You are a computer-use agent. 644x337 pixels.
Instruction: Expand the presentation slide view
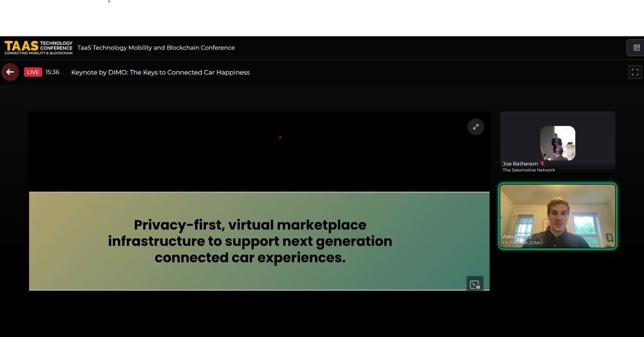pyautogui.click(x=475, y=127)
